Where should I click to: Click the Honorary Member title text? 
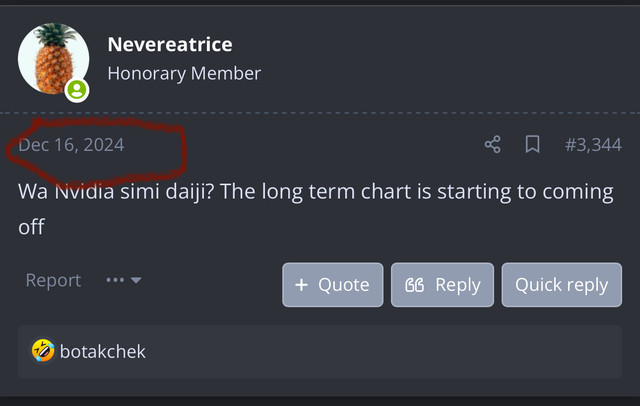click(x=184, y=74)
